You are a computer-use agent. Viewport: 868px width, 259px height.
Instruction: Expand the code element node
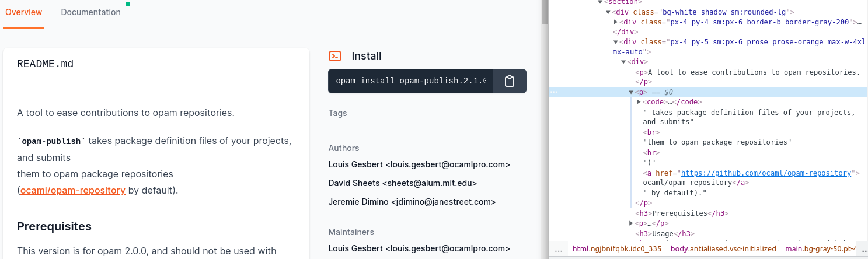639,102
